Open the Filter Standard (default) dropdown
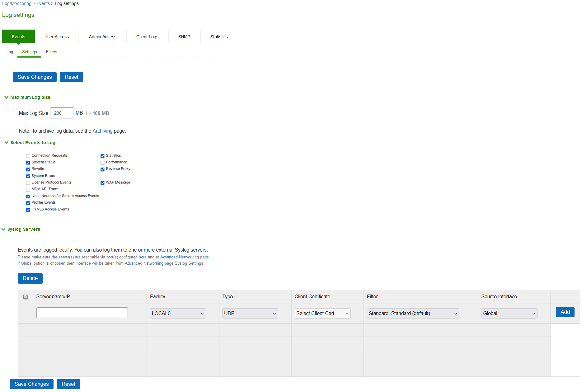The image size is (582, 392). pos(413,314)
